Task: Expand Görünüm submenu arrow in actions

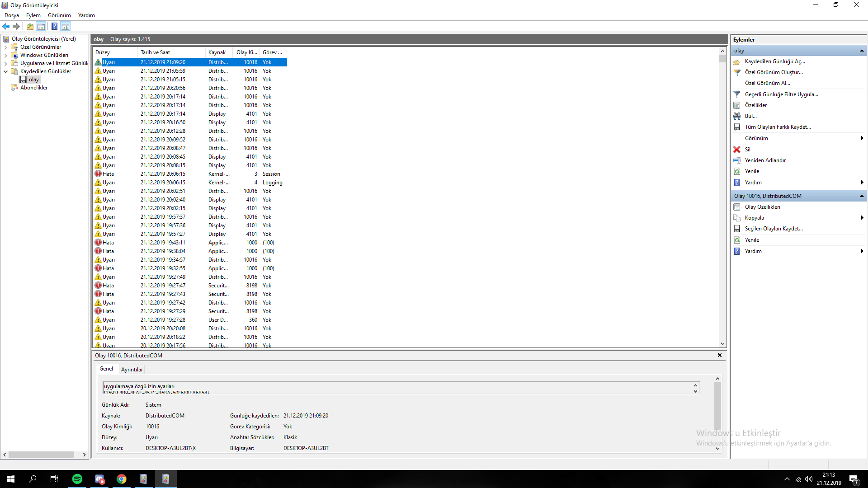Action: click(862, 138)
